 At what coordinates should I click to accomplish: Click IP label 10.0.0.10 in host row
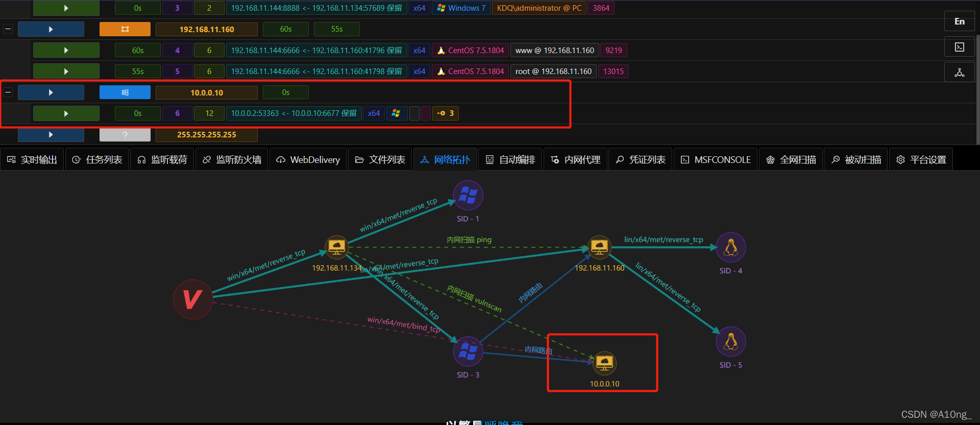(207, 92)
